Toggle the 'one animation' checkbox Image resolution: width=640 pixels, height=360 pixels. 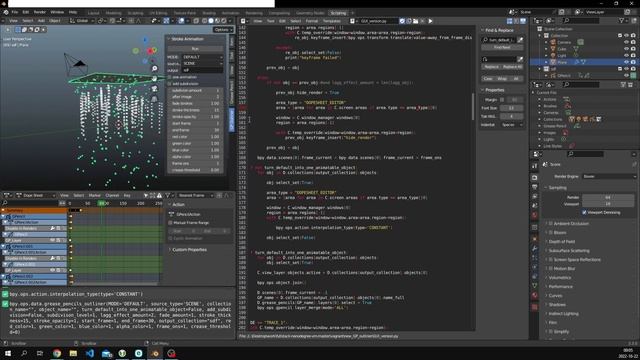point(170,77)
